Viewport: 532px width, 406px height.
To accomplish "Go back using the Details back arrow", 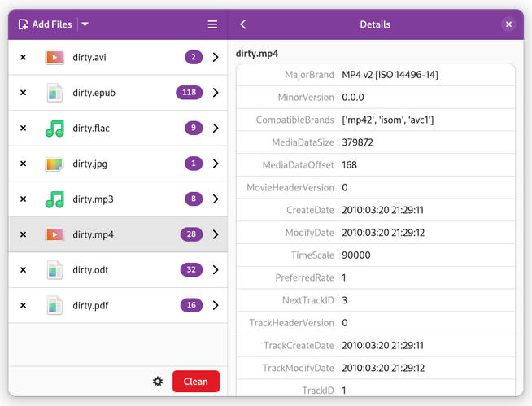I will (243, 24).
